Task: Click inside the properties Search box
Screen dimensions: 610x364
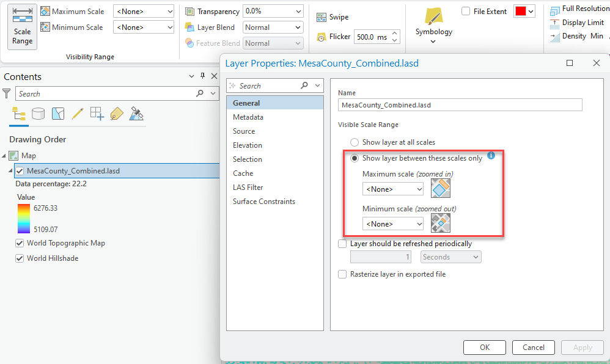Action: coord(269,85)
